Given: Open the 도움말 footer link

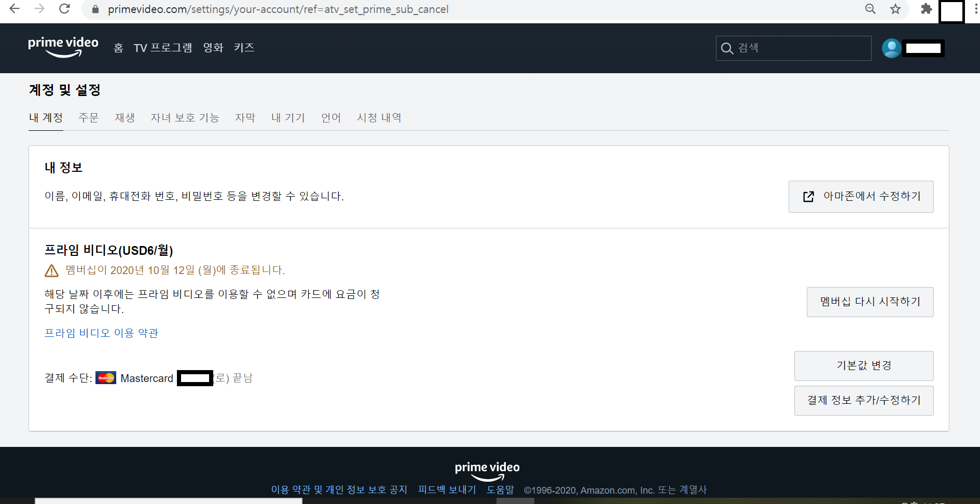Looking at the screenshot, I should coord(500,490).
